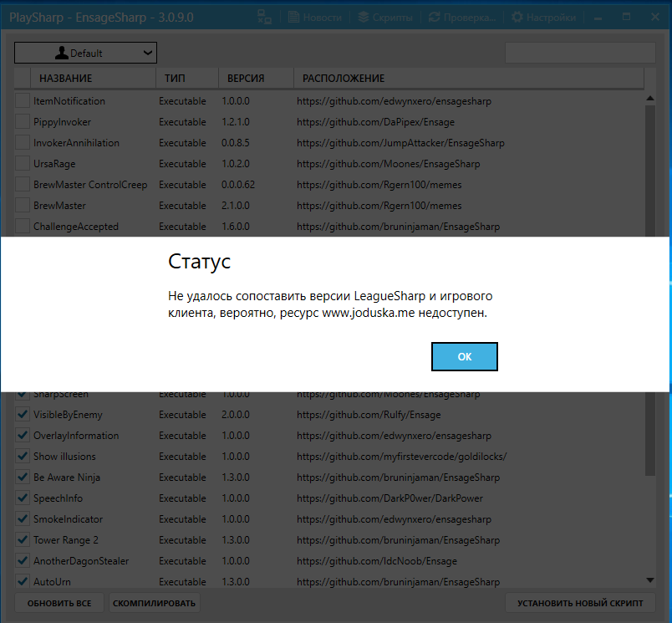Click the scrollbar up arrow

click(x=650, y=98)
